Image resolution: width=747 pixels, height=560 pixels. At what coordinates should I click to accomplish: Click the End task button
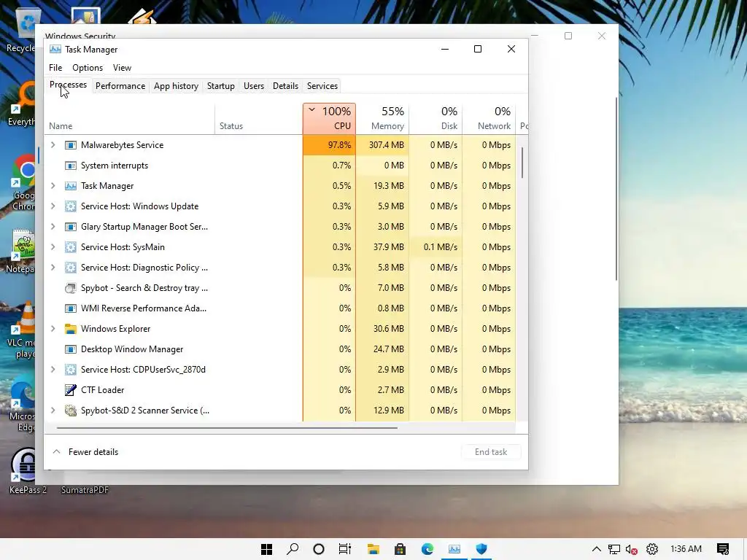(491, 452)
